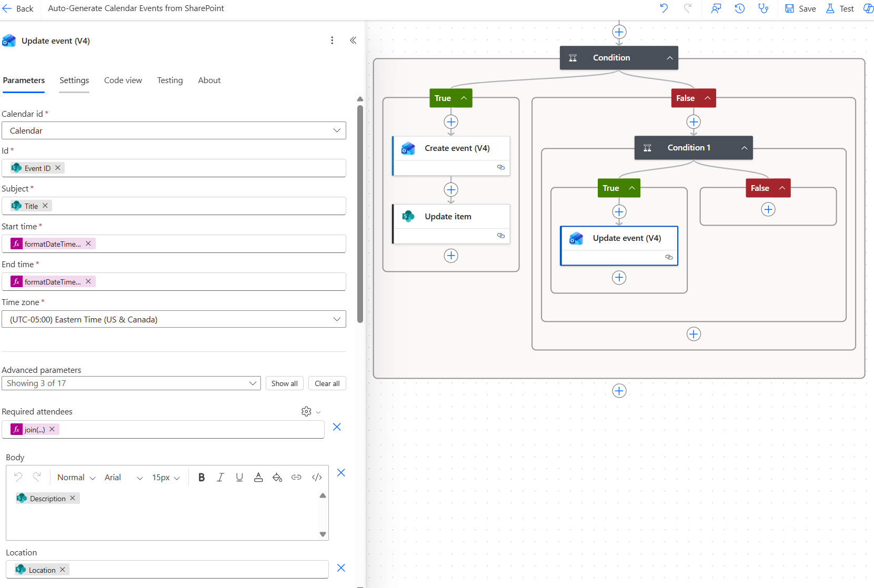Insert step in Condition 1 False branch
The width and height of the screenshot is (874, 588).
tap(768, 209)
